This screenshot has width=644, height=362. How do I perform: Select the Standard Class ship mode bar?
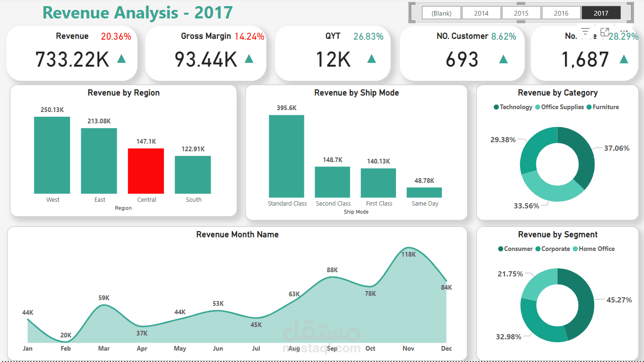coord(286,156)
